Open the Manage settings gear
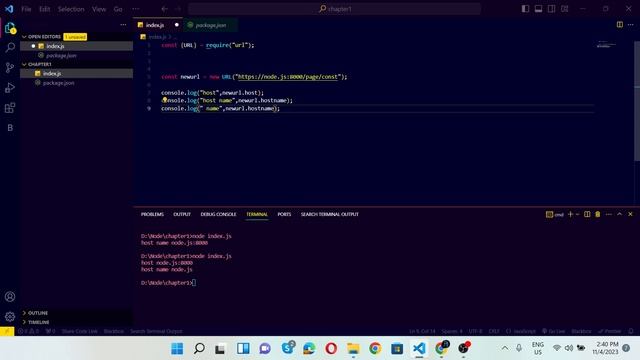This screenshot has width=640, height=360. click(x=10, y=316)
